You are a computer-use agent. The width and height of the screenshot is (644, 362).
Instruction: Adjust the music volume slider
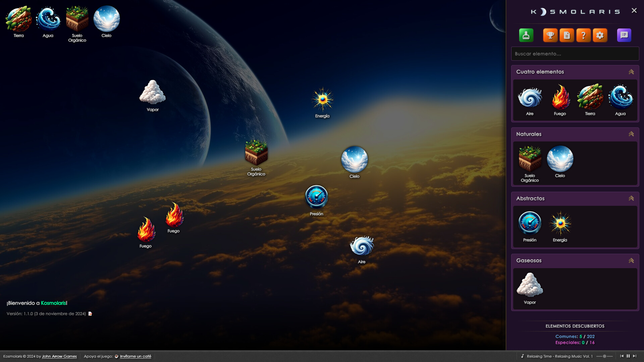click(x=604, y=356)
